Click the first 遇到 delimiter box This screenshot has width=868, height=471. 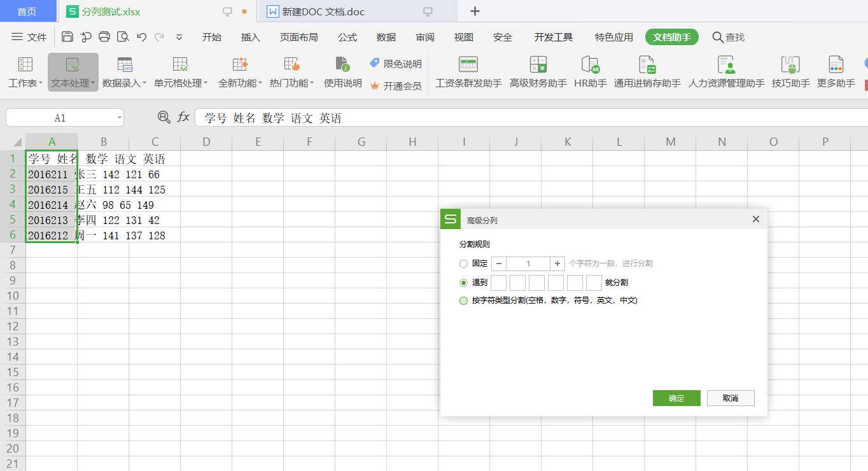click(x=499, y=283)
